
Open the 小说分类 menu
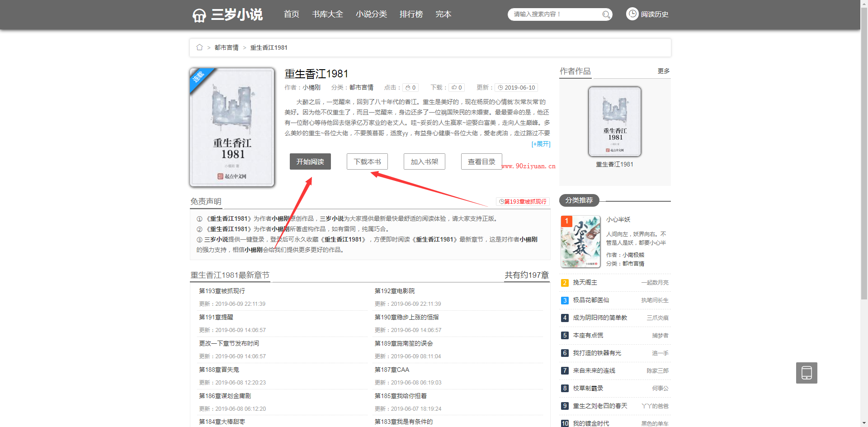click(371, 14)
